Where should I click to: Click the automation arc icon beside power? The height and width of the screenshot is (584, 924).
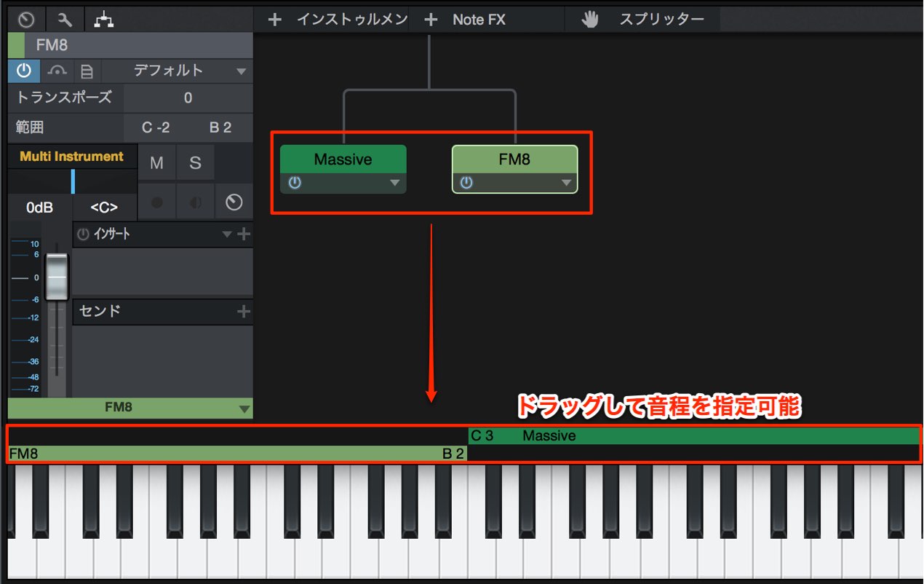pyautogui.click(x=57, y=71)
